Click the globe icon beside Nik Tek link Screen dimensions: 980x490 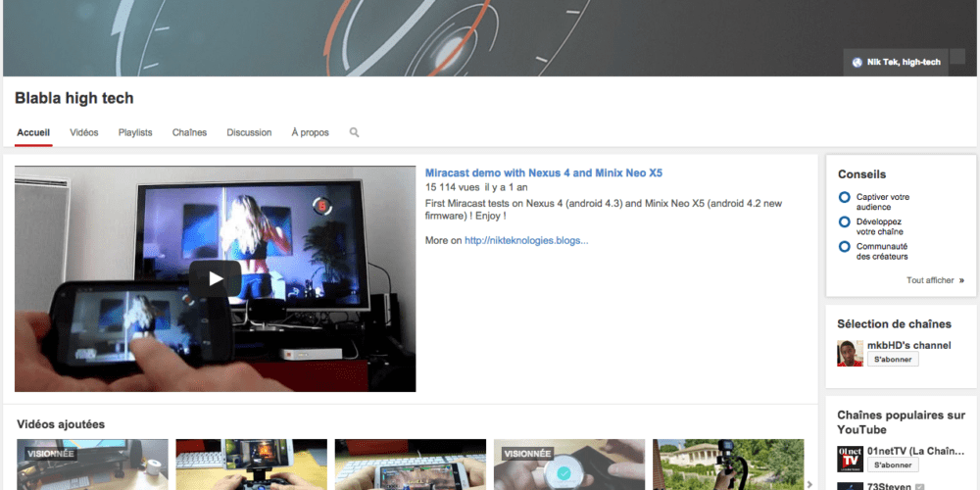(x=857, y=63)
